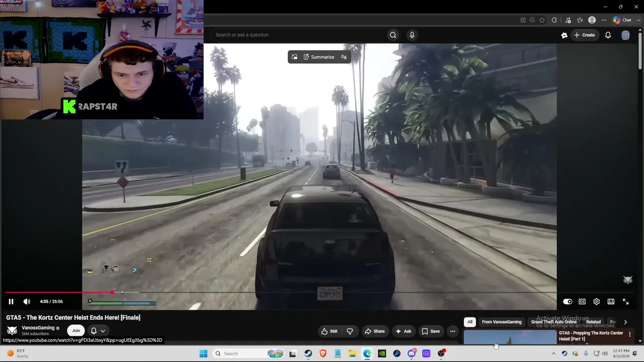Open the notification bell dropdown for VanossGaming
Viewport: 644px width, 362px height.
coord(98,331)
